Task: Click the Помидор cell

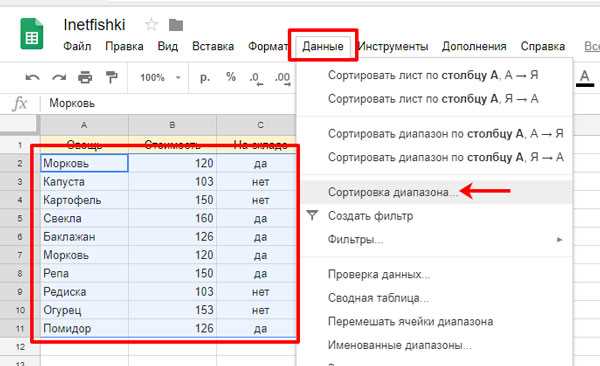Action: tap(84, 329)
